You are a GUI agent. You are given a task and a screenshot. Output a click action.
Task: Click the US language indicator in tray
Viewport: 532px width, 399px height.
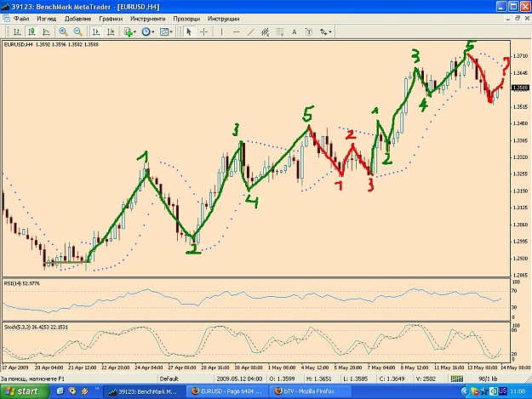click(x=502, y=391)
